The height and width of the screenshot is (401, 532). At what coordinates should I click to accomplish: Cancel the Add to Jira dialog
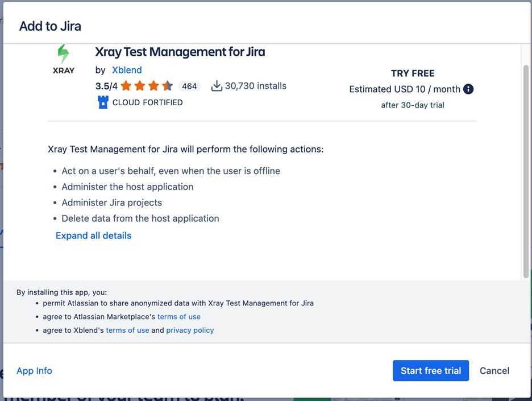pyautogui.click(x=494, y=371)
